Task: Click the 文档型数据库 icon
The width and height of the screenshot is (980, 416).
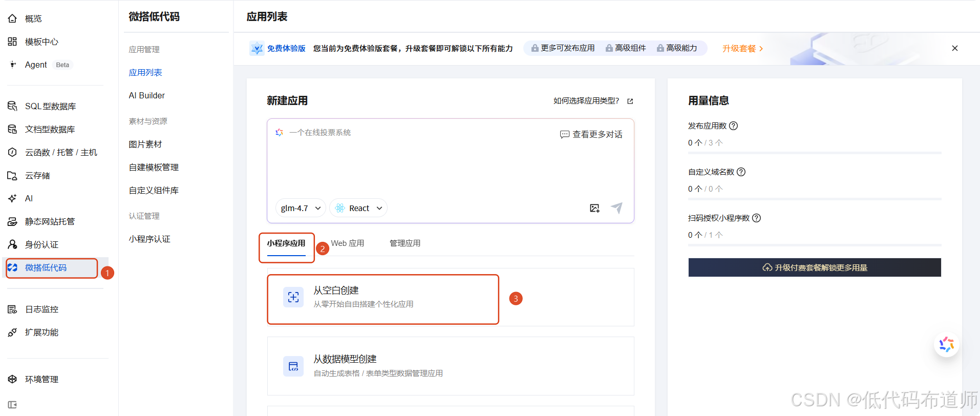Action: (12, 129)
